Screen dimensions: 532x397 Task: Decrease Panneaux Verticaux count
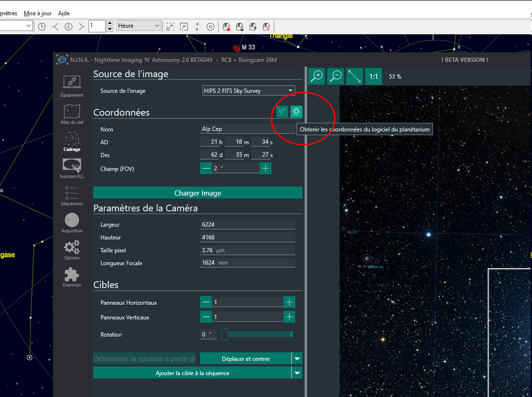click(x=206, y=317)
